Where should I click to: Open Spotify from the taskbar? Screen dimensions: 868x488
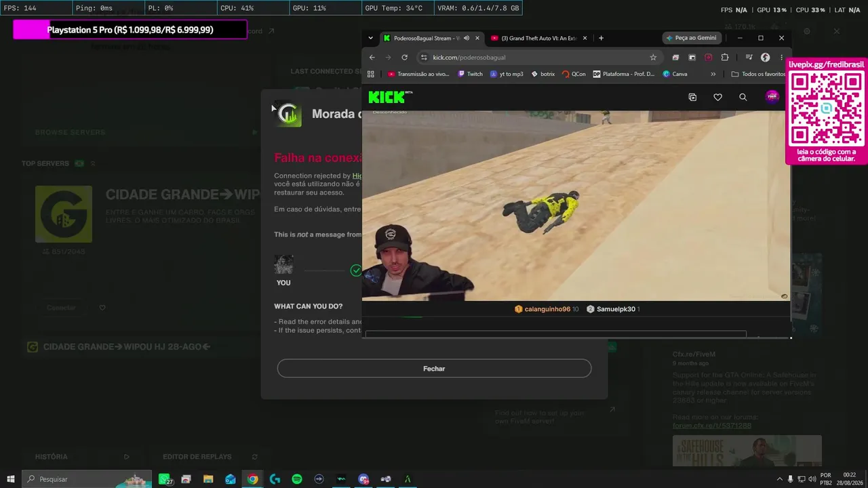[x=297, y=479]
